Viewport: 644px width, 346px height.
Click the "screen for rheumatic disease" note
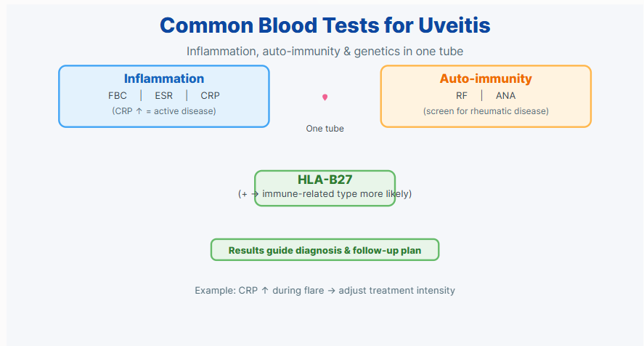(x=486, y=111)
